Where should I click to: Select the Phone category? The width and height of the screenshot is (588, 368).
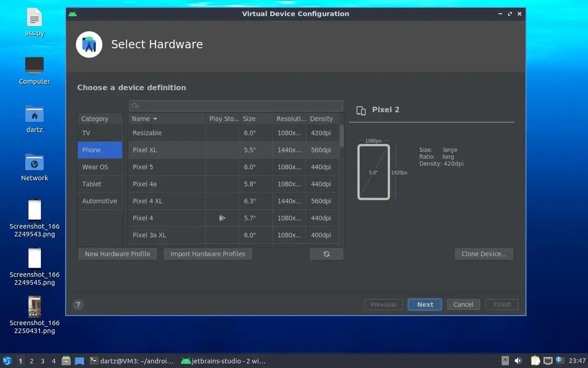(x=100, y=150)
